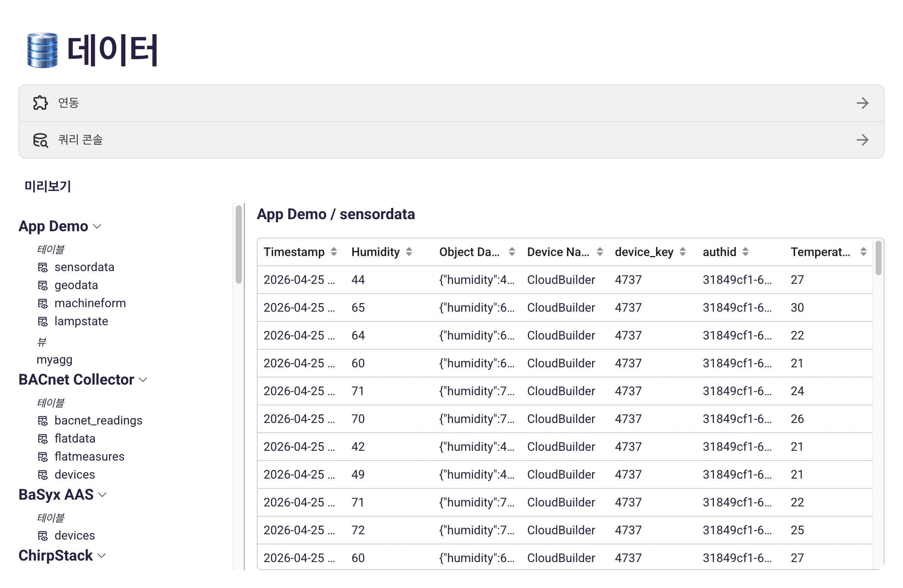Open 쿼리 콘솔 via its right arrow
The width and height of the screenshot is (903, 588).
point(862,140)
